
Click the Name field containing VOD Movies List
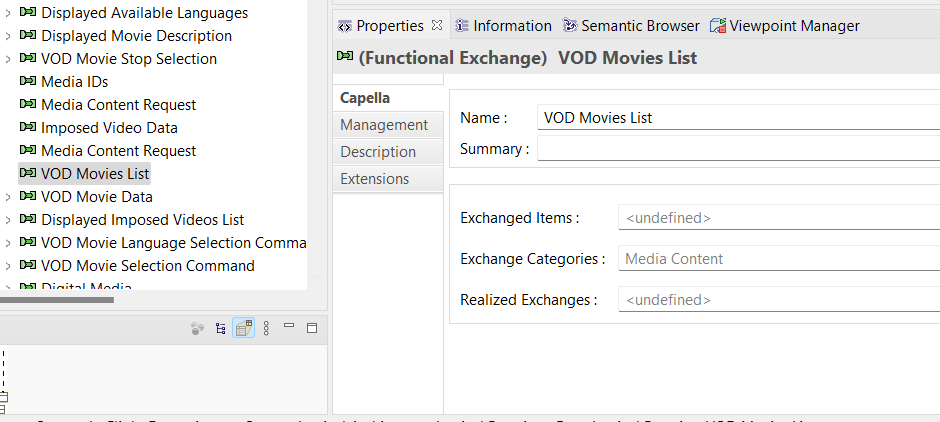(x=738, y=118)
